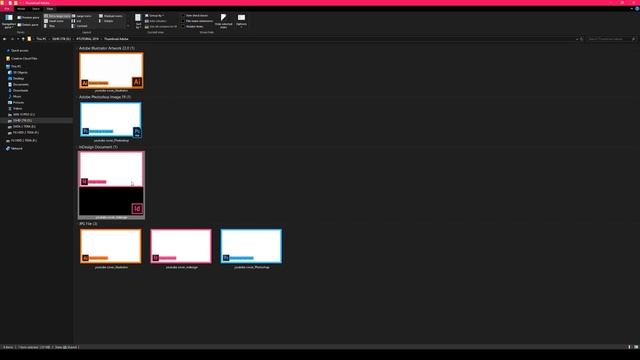Select the pink InDesign JPG thumbnail
This screenshot has width=640, height=360.
coord(181,246)
